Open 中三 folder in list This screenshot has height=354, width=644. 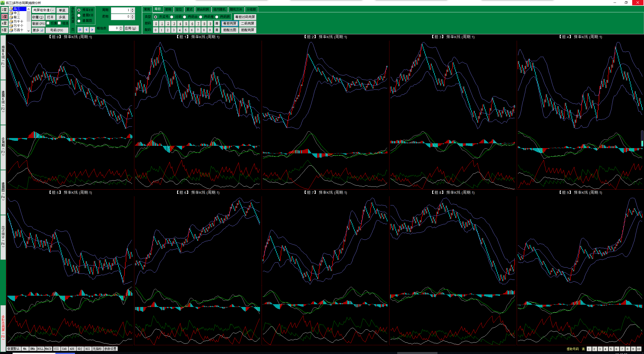pyautogui.click(x=17, y=13)
